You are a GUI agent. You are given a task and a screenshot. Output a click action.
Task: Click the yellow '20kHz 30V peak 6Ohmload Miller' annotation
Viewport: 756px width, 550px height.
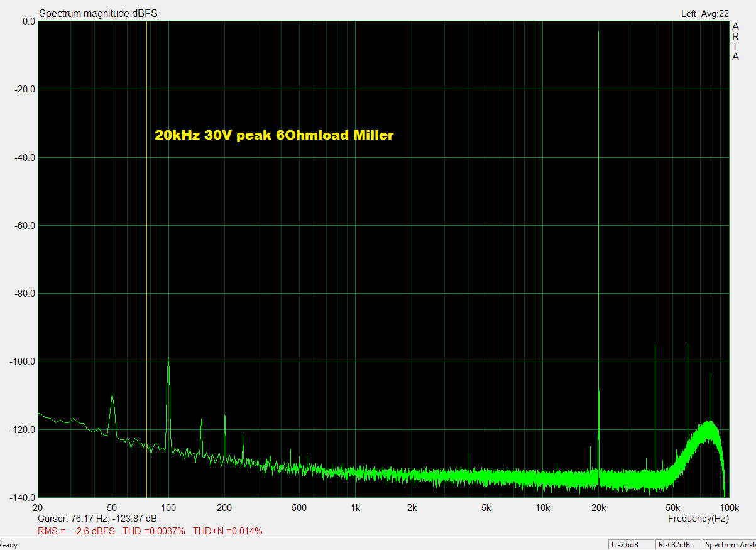coord(274,135)
